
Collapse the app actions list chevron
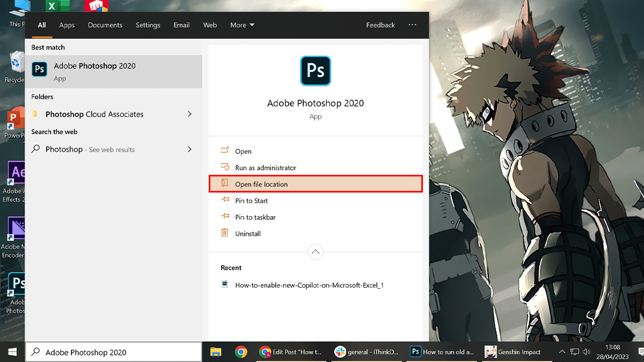[315, 252]
